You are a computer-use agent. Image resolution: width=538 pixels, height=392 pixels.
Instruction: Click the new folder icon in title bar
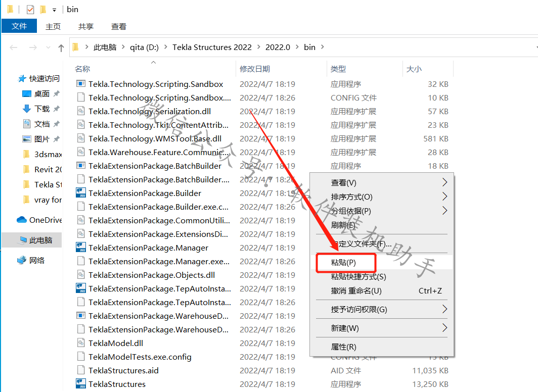(43, 10)
